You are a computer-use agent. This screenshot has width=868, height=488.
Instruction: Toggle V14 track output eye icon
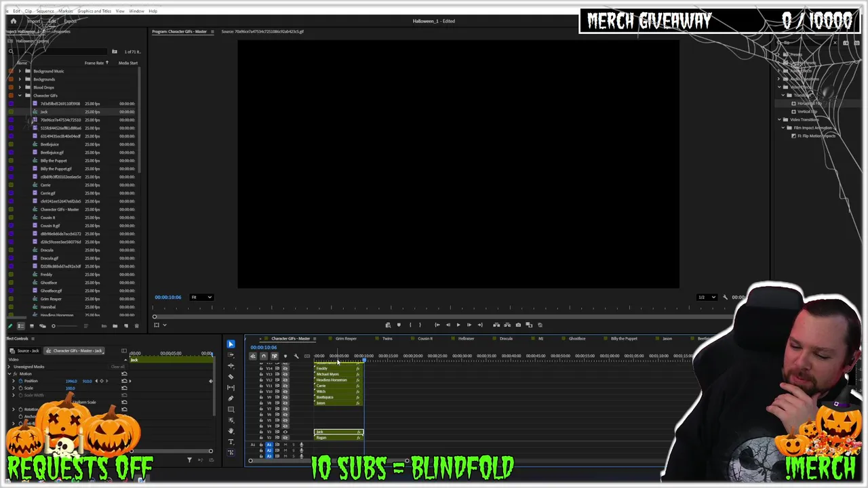coord(285,369)
